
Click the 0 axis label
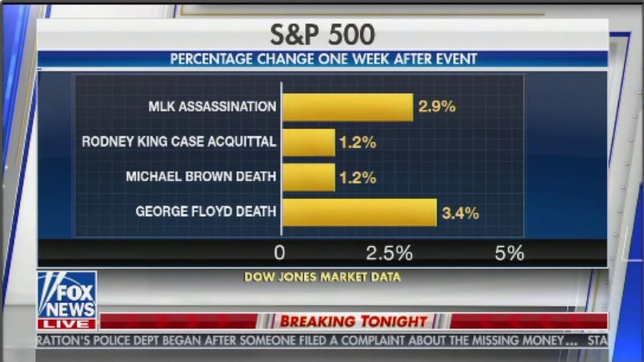pos(279,253)
